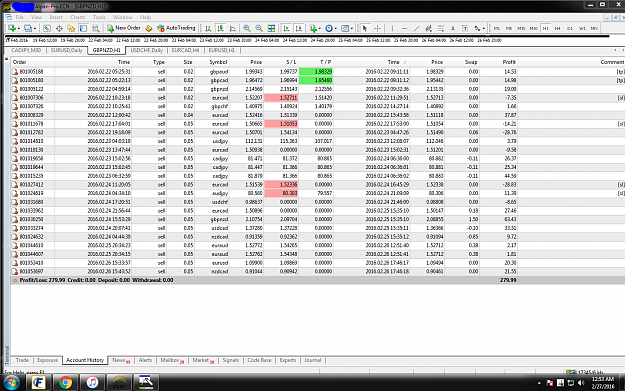Select the Text Label 'T' tool
The height and width of the screenshot is (391, 625).
(x=465, y=28)
